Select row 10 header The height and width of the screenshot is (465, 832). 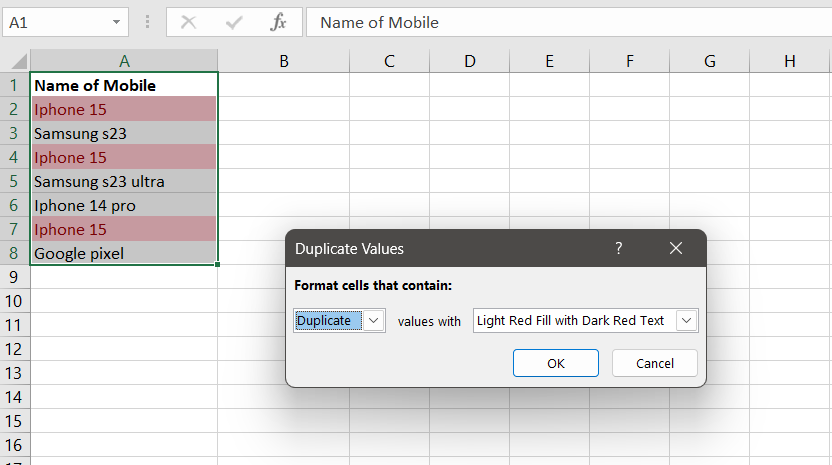point(15,301)
